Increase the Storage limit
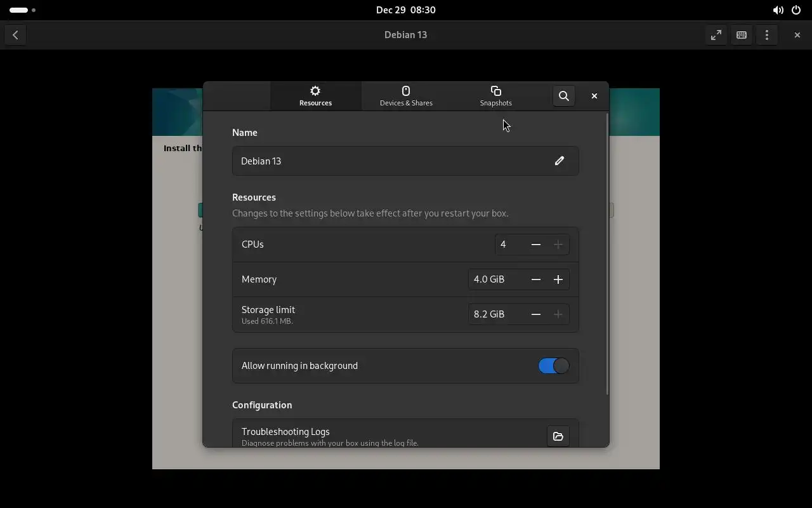Image resolution: width=812 pixels, height=508 pixels. point(558,314)
